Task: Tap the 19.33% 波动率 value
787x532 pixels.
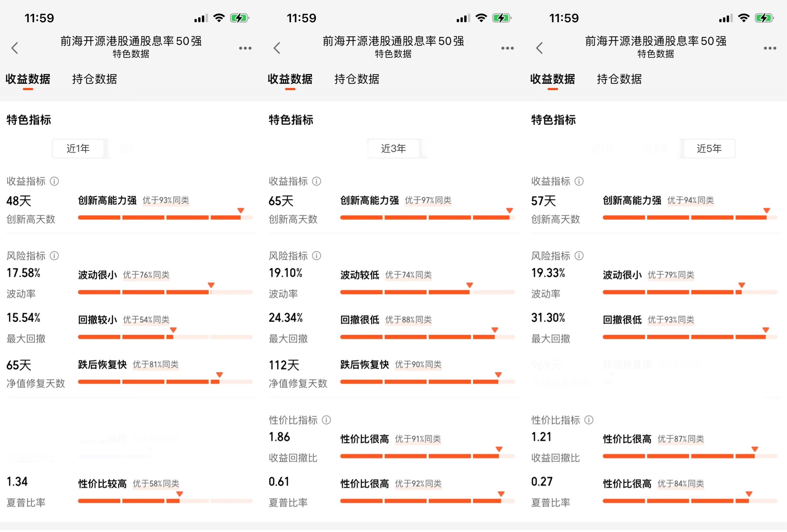Action: pos(548,273)
